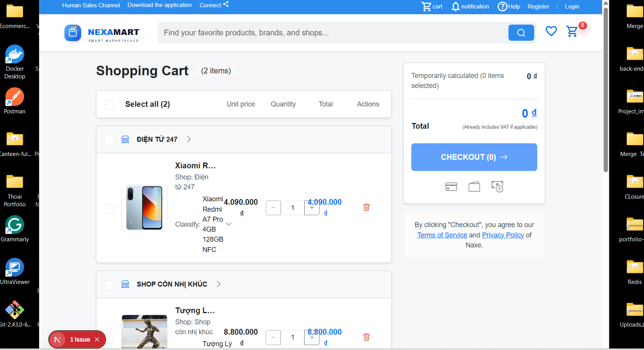
Task: Click the product search input field
Action: [x=333, y=33]
